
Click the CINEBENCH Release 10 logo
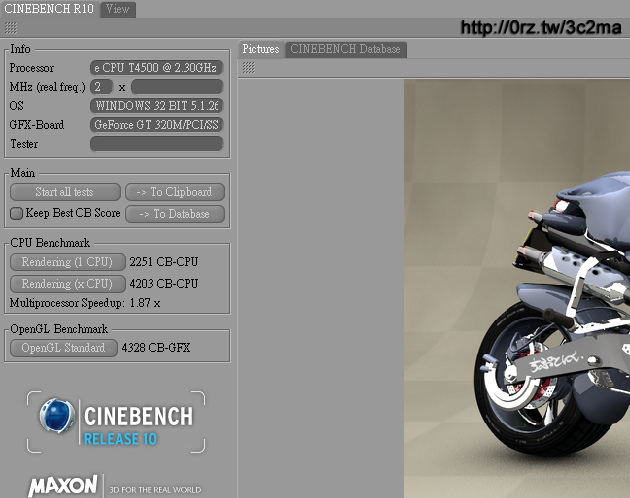[x=116, y=422]
